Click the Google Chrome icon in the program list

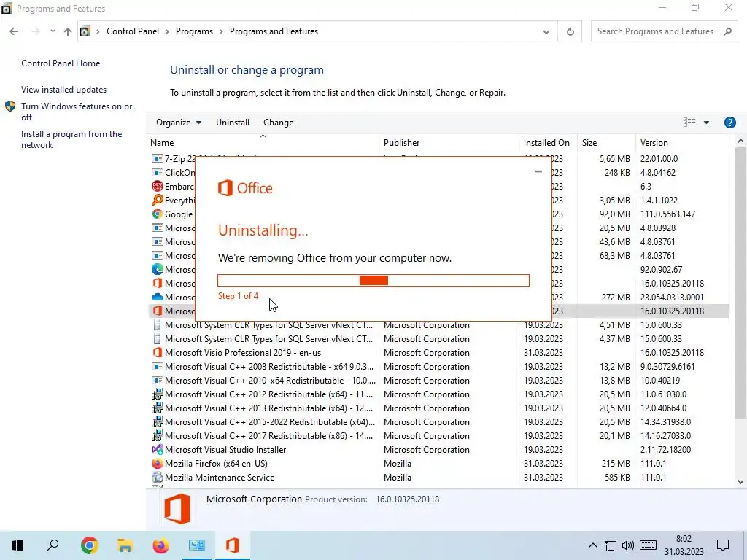[x=157, y=214]
